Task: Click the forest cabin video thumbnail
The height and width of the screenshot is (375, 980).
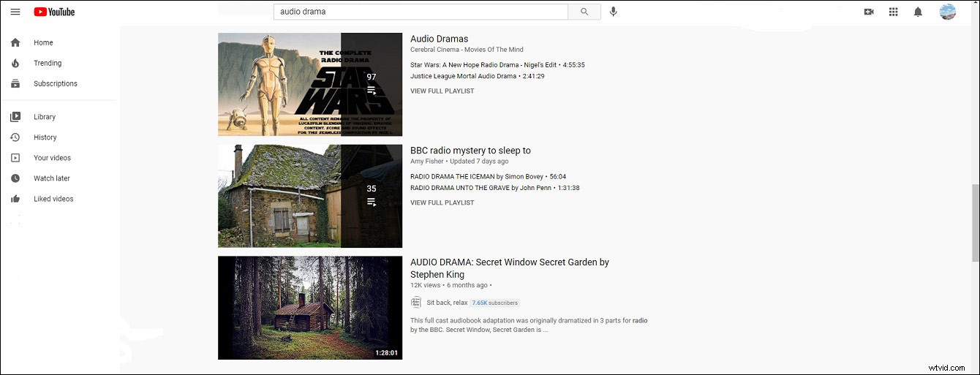Action: coord(310,308)
